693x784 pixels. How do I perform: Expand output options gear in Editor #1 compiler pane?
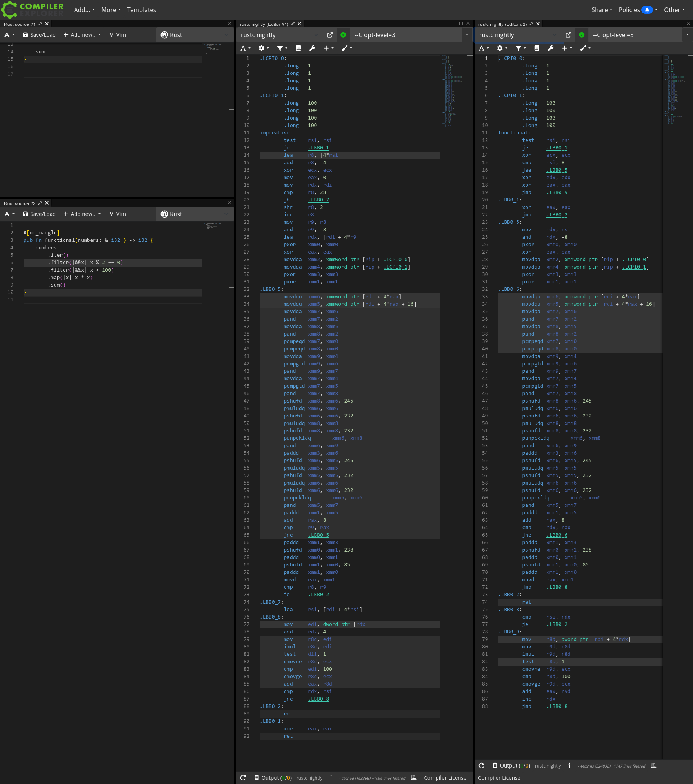[x=264, y=48]
